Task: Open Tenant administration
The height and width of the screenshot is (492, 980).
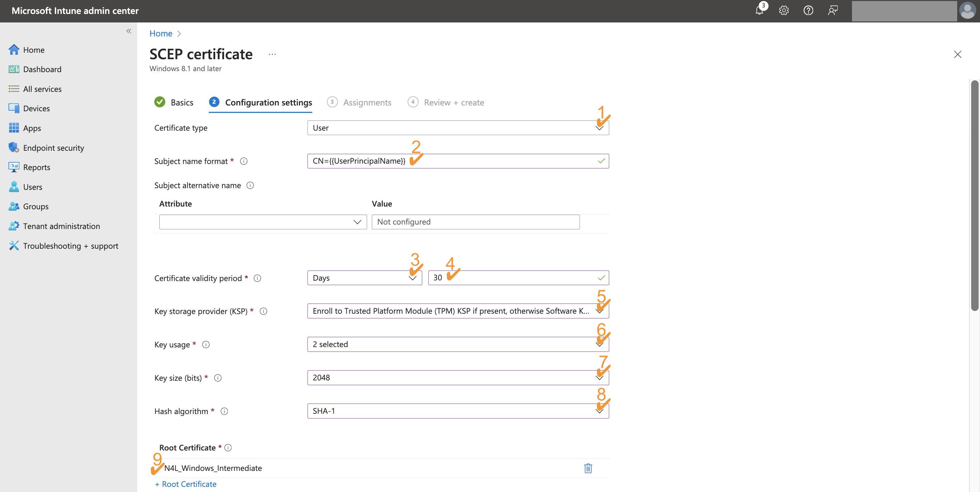Action: click(62, 226)
